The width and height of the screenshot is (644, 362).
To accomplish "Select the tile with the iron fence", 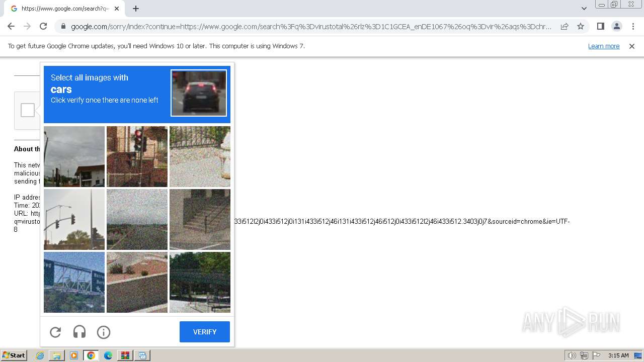I will [200, 156].
